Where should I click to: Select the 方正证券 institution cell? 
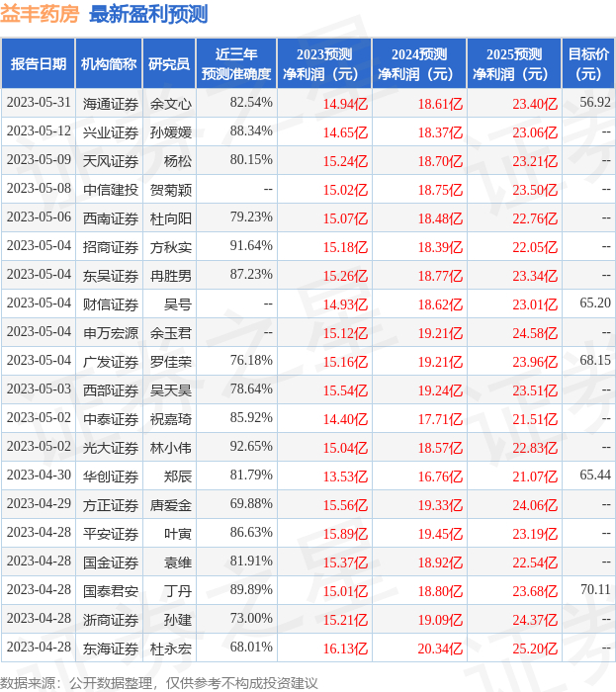[x=111, y=505]
